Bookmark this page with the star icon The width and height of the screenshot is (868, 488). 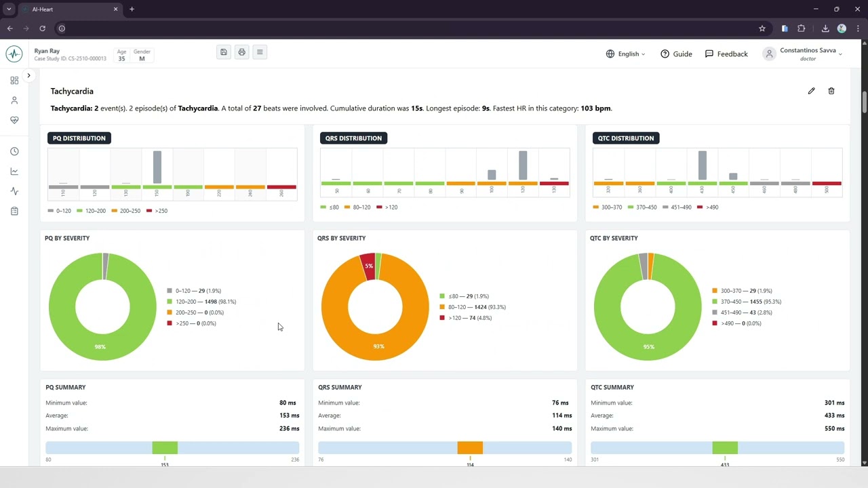coord(762,28)
